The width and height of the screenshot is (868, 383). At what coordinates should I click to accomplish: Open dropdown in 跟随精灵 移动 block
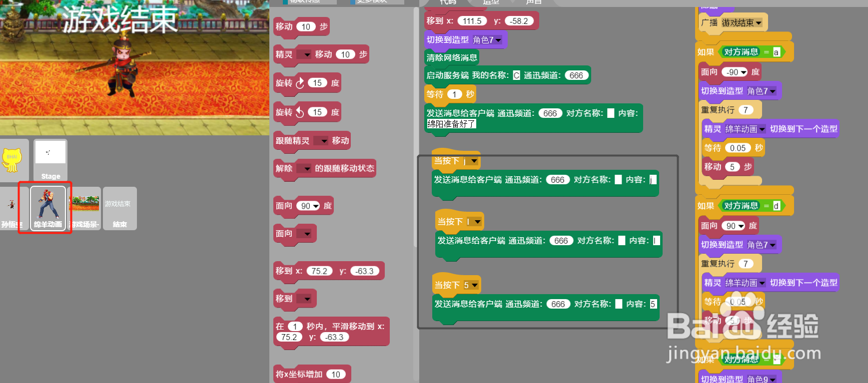[321, 141]
